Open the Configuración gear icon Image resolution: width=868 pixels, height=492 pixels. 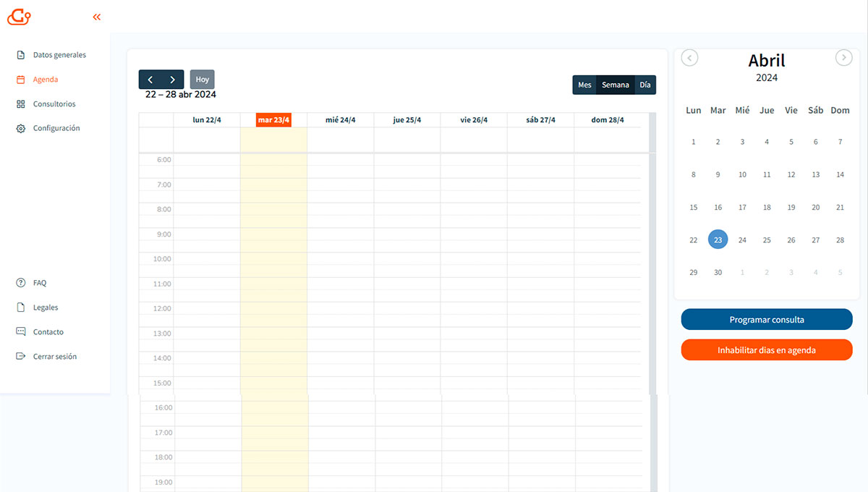point(21,129)
